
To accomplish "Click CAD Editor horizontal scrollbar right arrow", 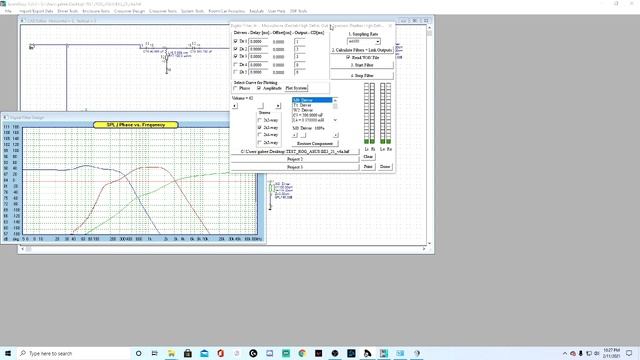I will [x=424, y=249].
